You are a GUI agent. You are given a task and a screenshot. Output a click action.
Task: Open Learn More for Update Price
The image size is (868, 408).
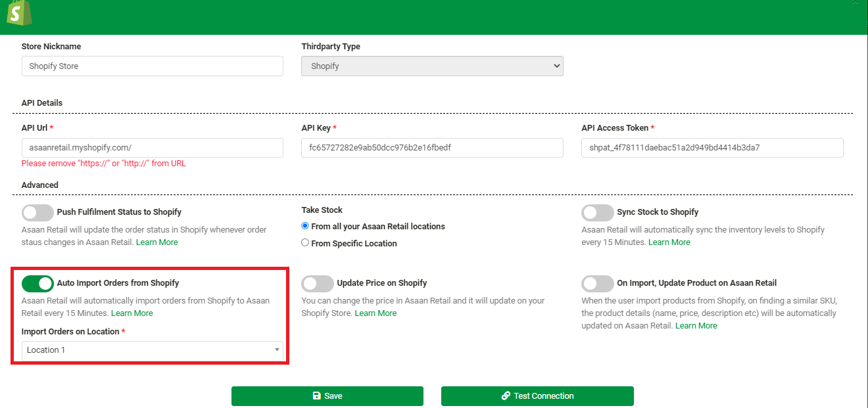click(375, 313)
